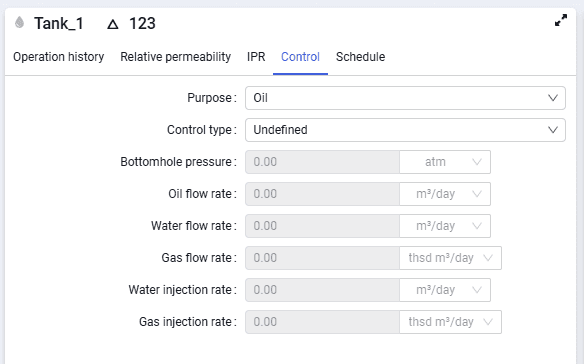584x364 pixels.
Task: Click the Water injection rate label
Action: point(182,290)
